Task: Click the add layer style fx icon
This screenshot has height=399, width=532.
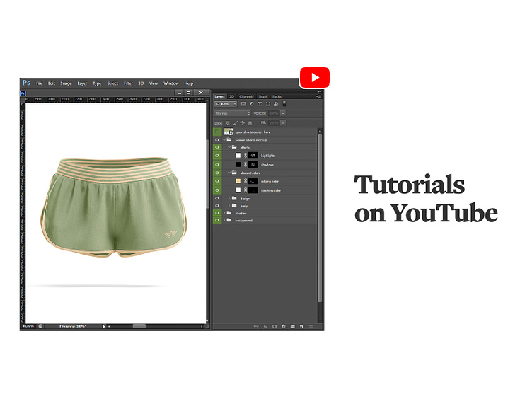Action: (265, 326)
